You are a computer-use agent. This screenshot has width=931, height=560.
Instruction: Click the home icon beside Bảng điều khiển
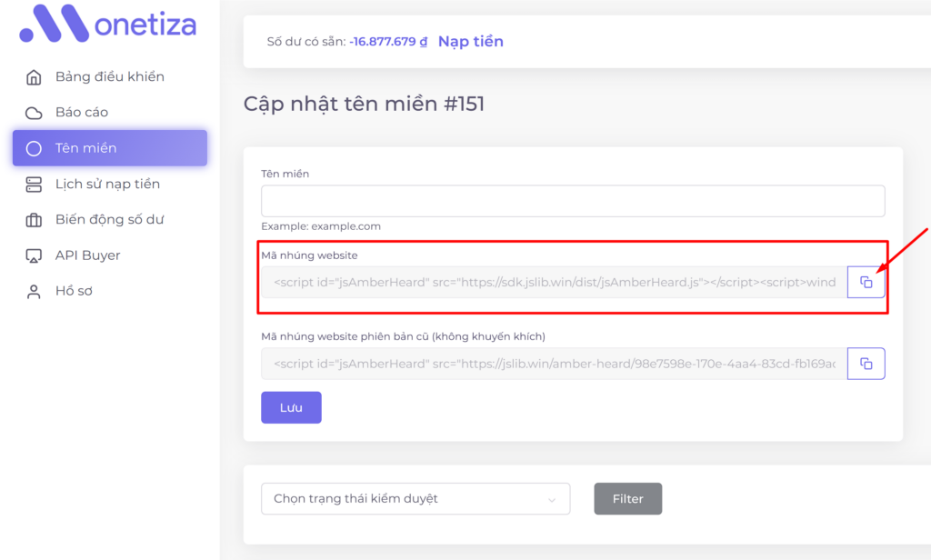[34, 77]
